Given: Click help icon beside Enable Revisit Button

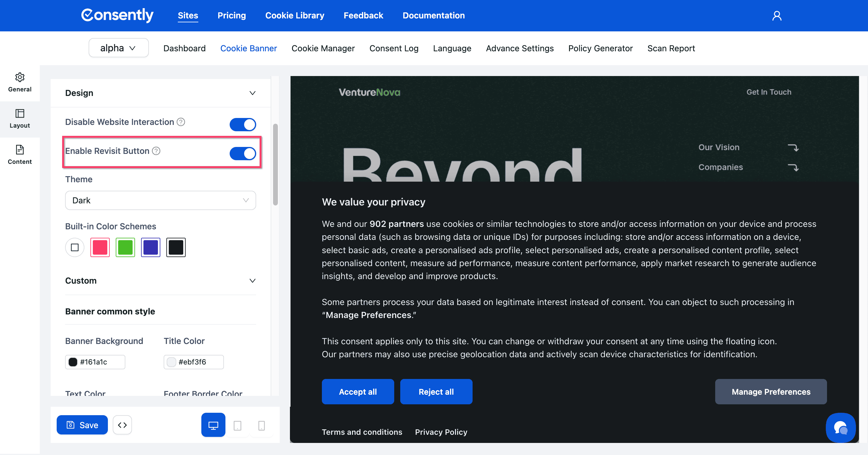Looking at the screenshot, I should (x=156, y=151).
